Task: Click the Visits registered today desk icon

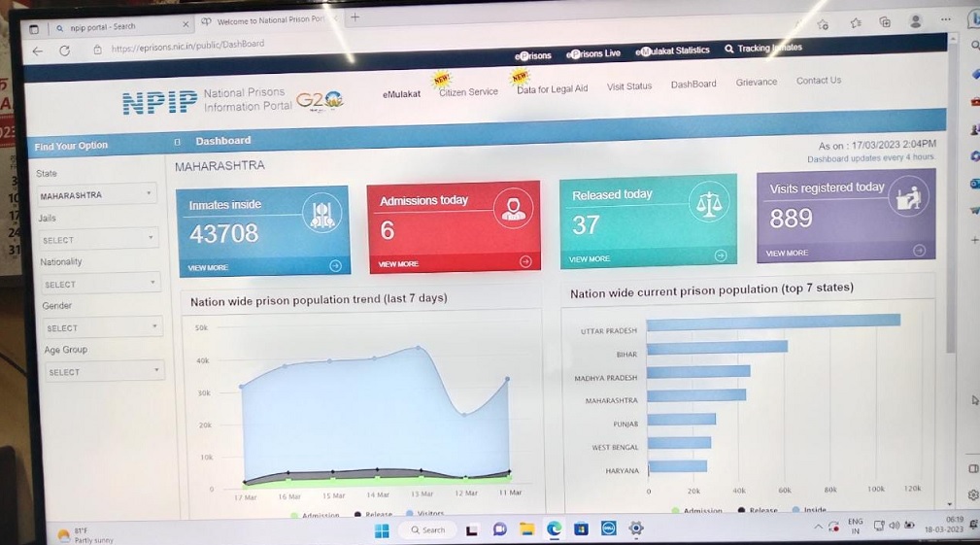Action: 908,197
